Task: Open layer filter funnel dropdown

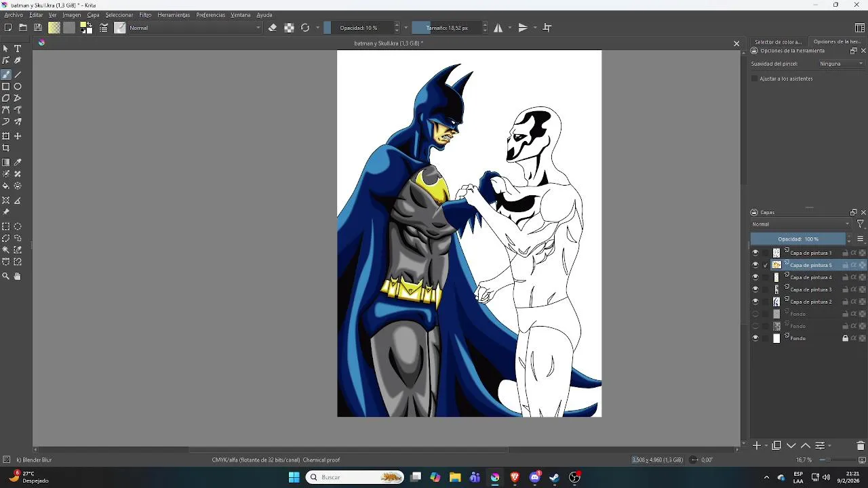Action: tap(860, 224)
